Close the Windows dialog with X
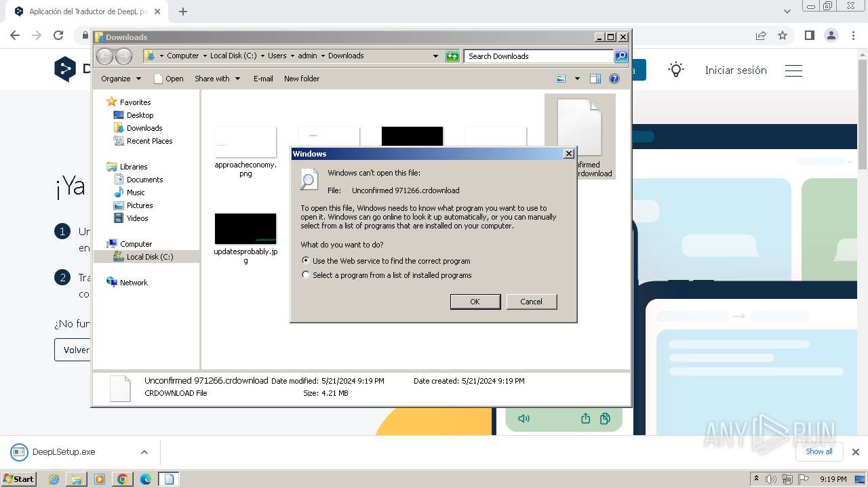 569,154
